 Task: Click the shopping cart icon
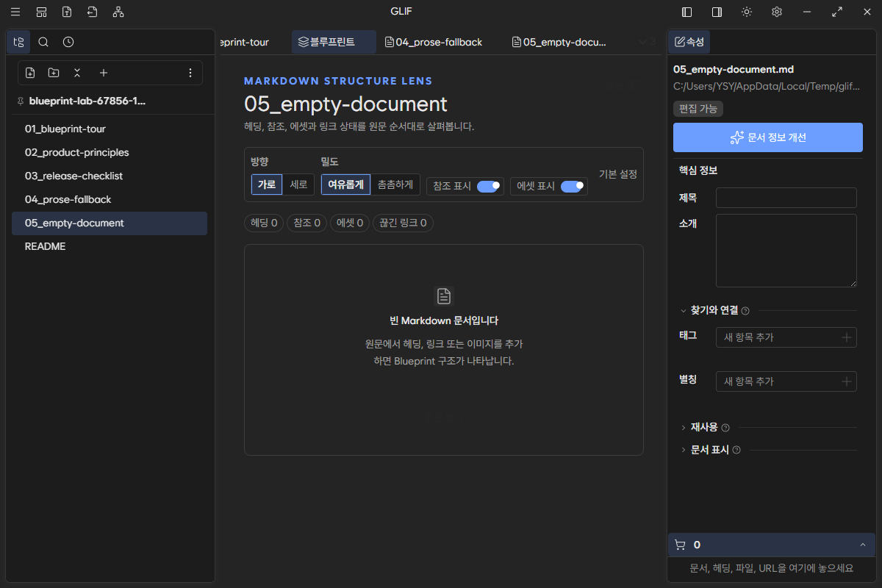pos(680,545)
